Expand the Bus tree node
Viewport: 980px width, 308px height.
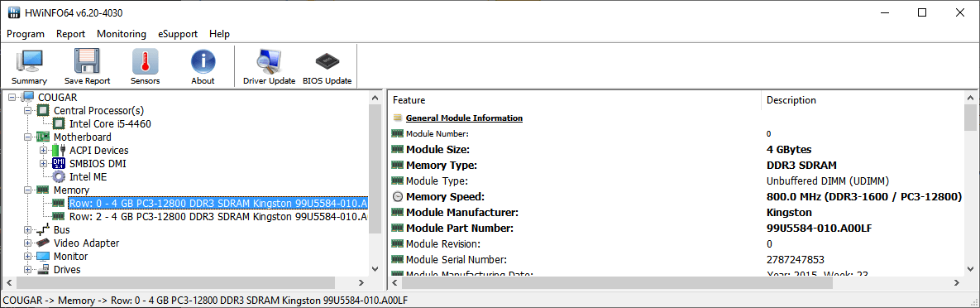pyautogui.click(x=27, y=229)
